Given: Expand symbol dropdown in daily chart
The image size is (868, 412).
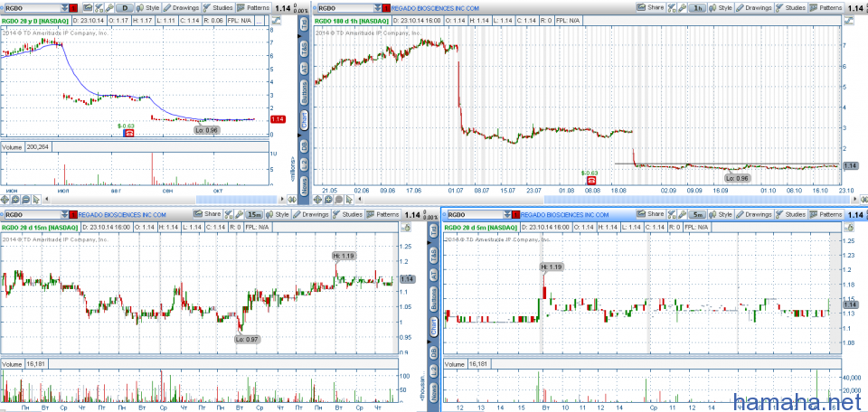Looking at the screenshot, I should [x=65, y=8].
